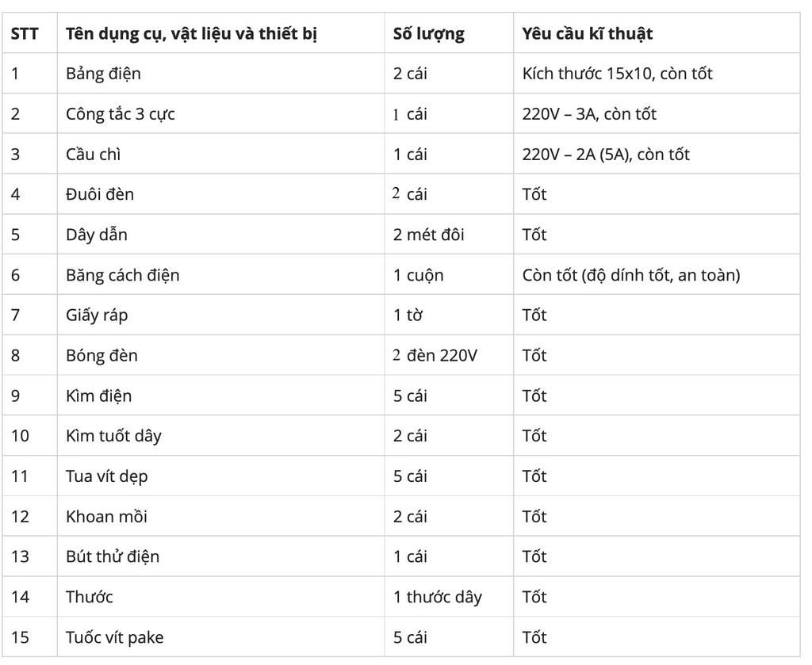This screenshot has width=812, height=665.
Task: Click the 'Kìm tuốt dây' cell
Action: point(113,436)
